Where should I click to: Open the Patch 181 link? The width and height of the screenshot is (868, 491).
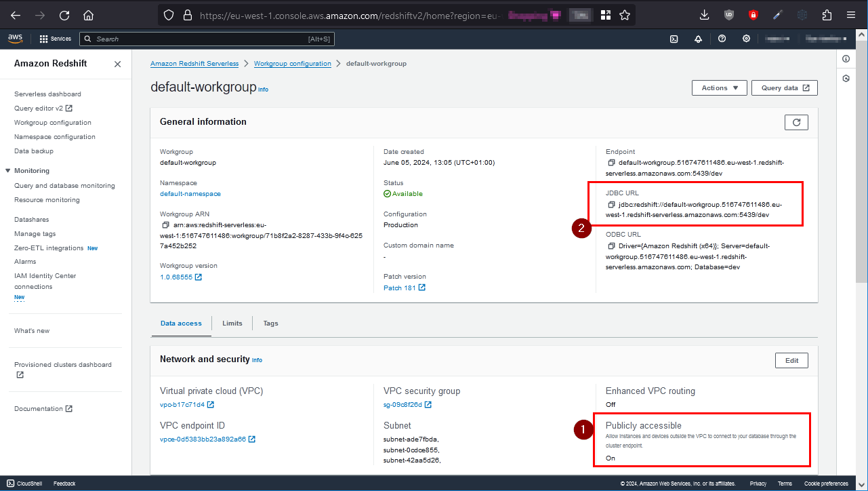[405, 288]
